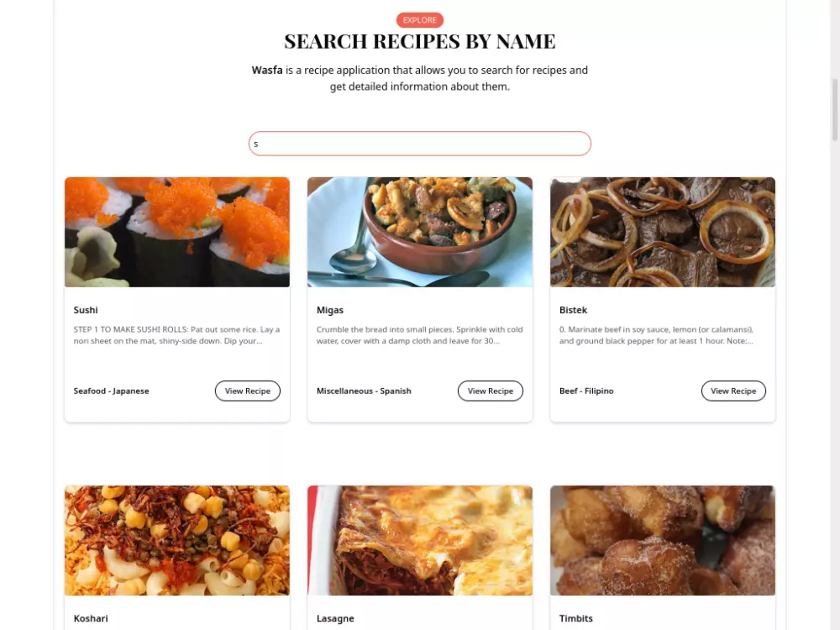Click the Seafood - Japanese category label

[112, 391]
